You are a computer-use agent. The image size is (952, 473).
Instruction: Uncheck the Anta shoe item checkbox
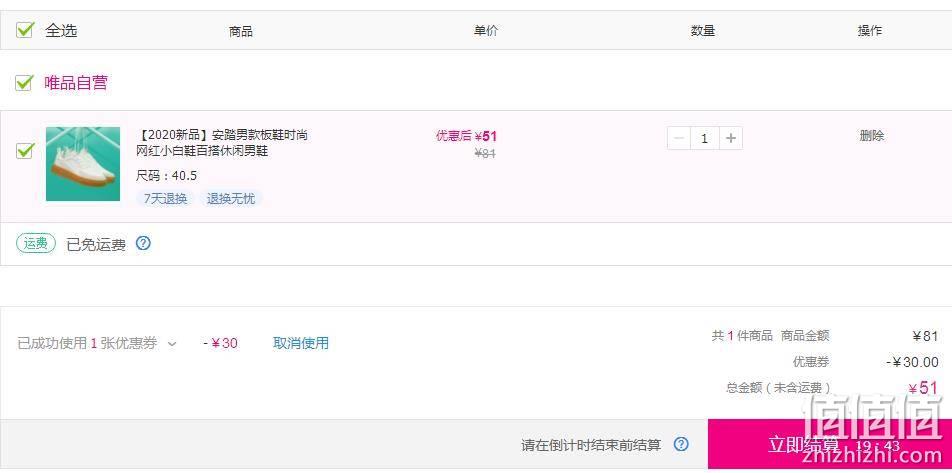point(24,150)
